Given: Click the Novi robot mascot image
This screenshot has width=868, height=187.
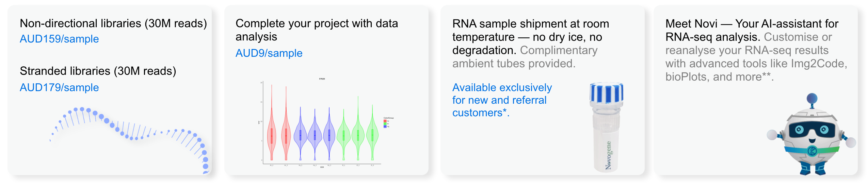Looking at the screenshot, I should pos(812,134).
